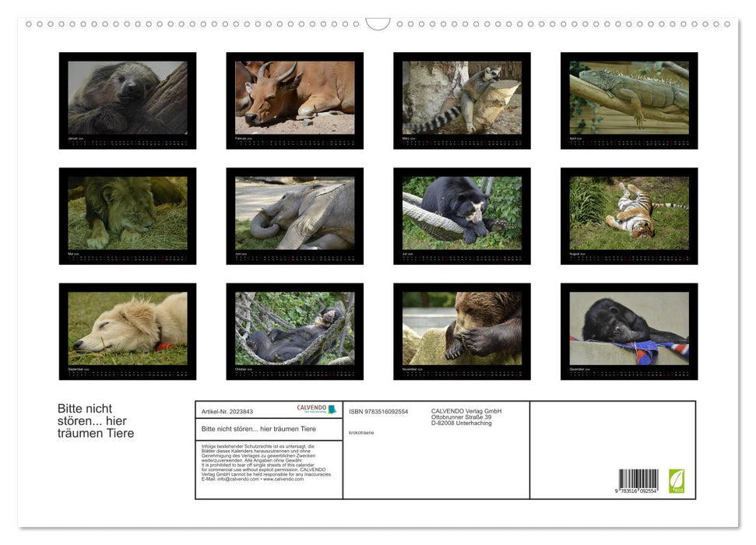Click the green eco leaf icon
756x545 pixels.
(x=677, y=482)
